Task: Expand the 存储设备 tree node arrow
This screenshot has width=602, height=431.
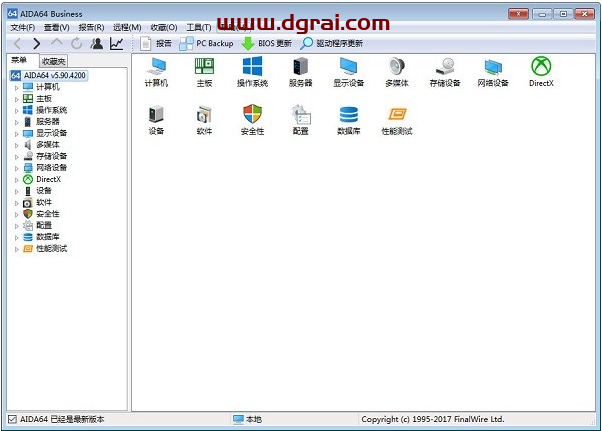Action: click(x=17, y=157)
